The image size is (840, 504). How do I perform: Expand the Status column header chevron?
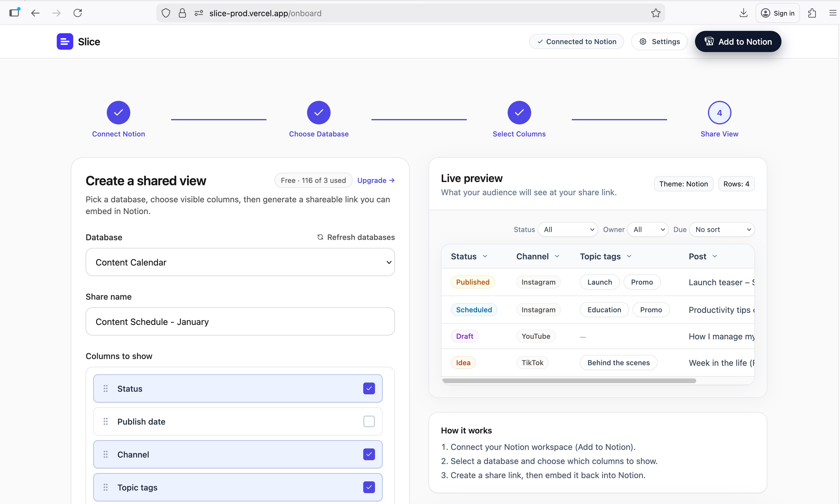(x=485, y=256)
